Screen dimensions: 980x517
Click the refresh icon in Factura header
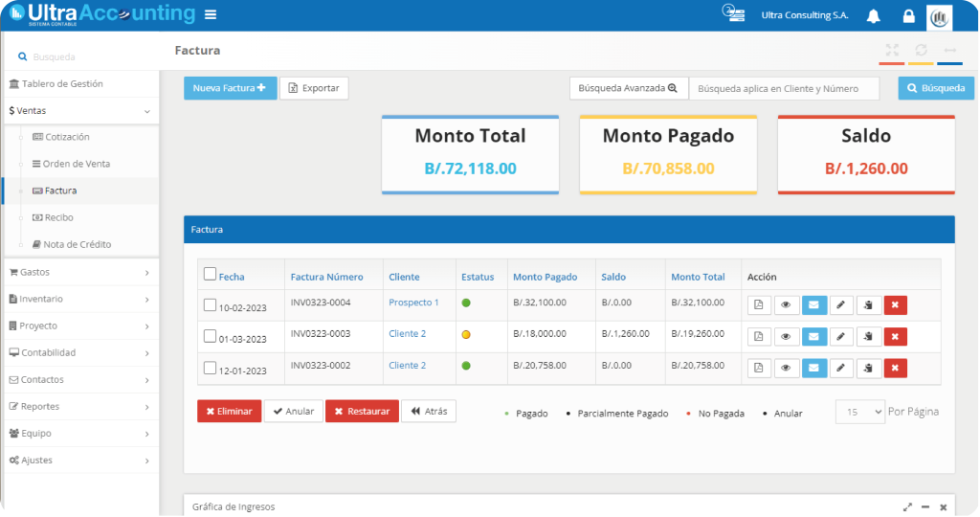coord(921,51)
